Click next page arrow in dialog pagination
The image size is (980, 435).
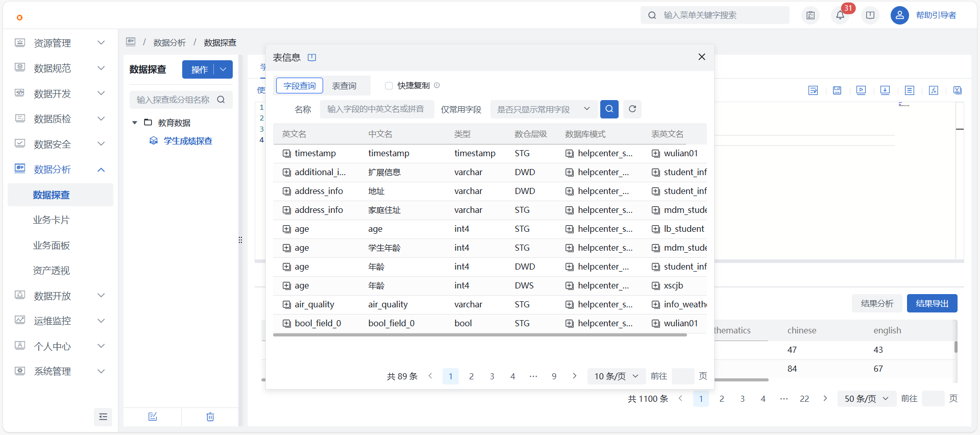click(x=575, y=376)
